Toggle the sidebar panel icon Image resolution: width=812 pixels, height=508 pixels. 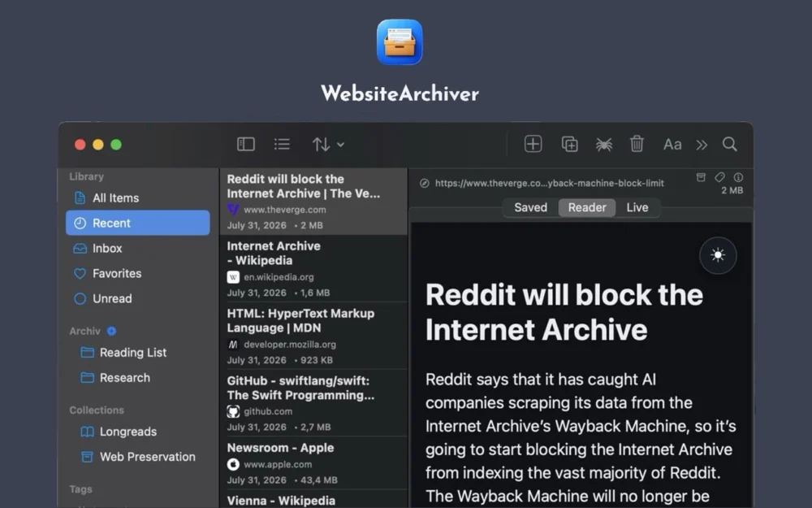pyautogui.click(x=245, y=144)
